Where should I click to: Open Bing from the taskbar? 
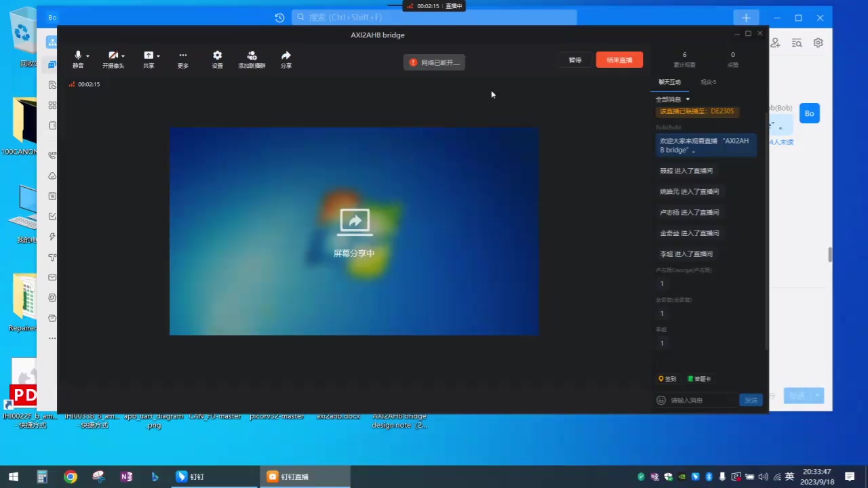click(155, 476)
